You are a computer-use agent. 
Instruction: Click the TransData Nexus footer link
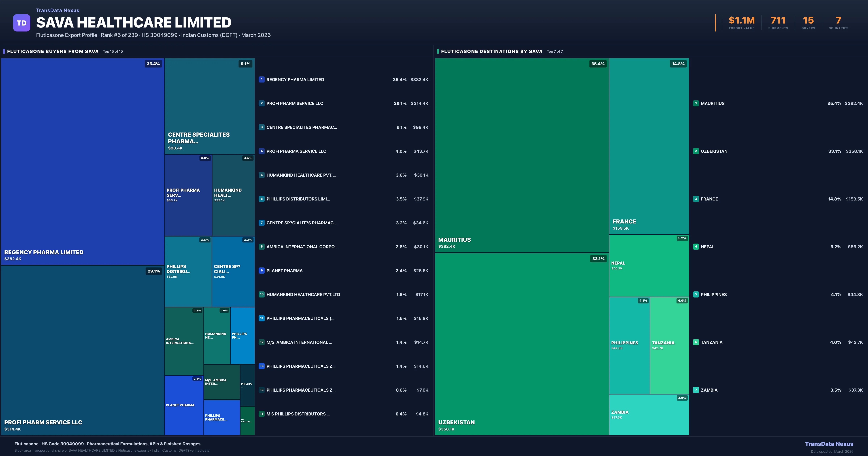829,444
